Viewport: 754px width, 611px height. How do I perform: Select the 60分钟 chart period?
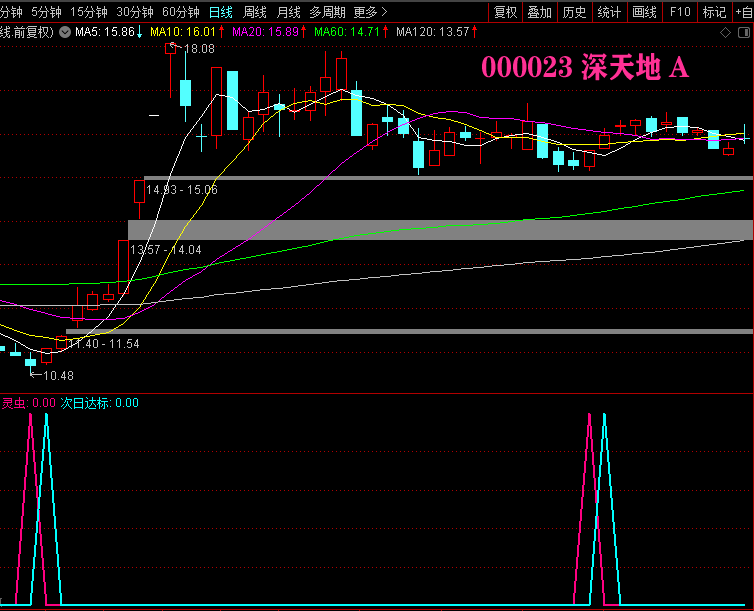(181, 12)
